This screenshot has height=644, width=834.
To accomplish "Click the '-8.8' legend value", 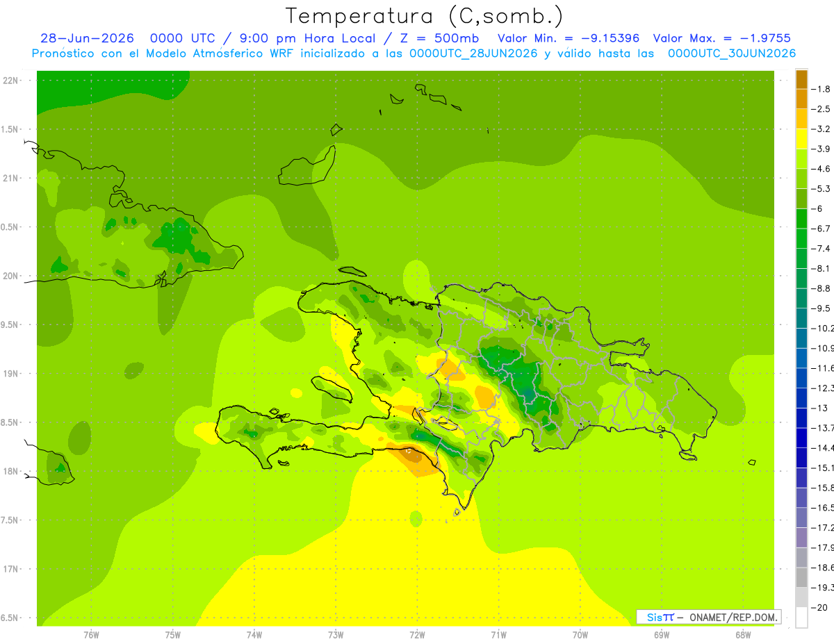I will click(x=820, y=288).
